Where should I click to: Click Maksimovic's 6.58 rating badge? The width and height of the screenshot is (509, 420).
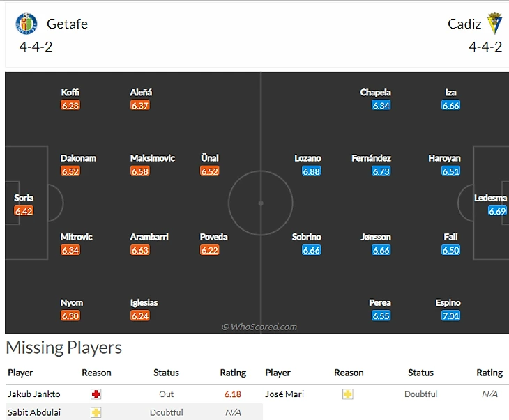click(140, 171)
